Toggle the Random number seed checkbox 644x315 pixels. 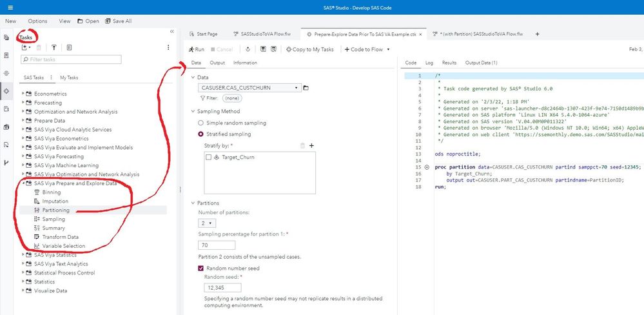200,268
